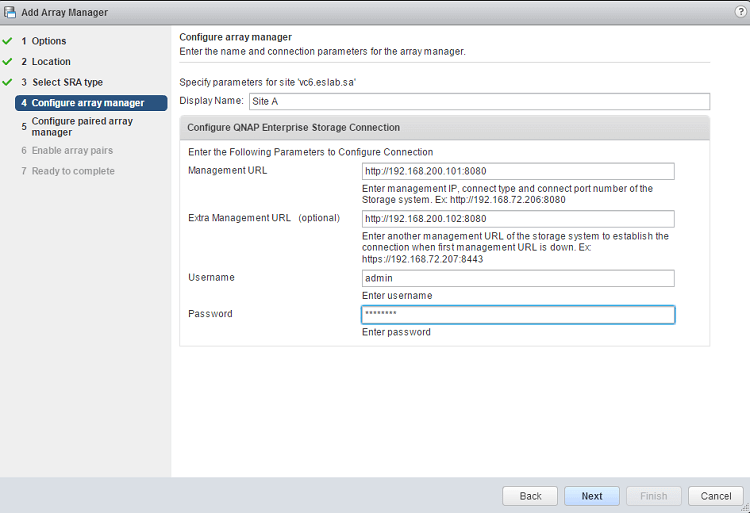Click the help question mark icon
Viewport: 750px width, 513px height.
tap(740, 11)
